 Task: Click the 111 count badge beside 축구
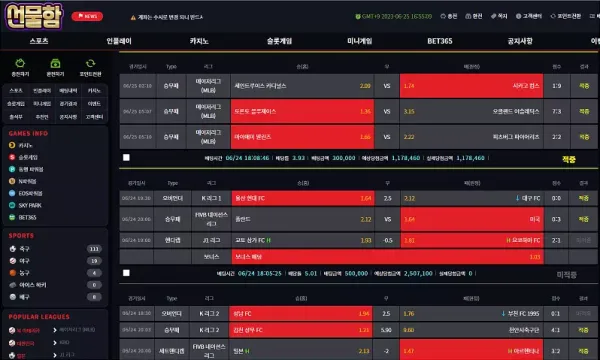coord(94,249)
